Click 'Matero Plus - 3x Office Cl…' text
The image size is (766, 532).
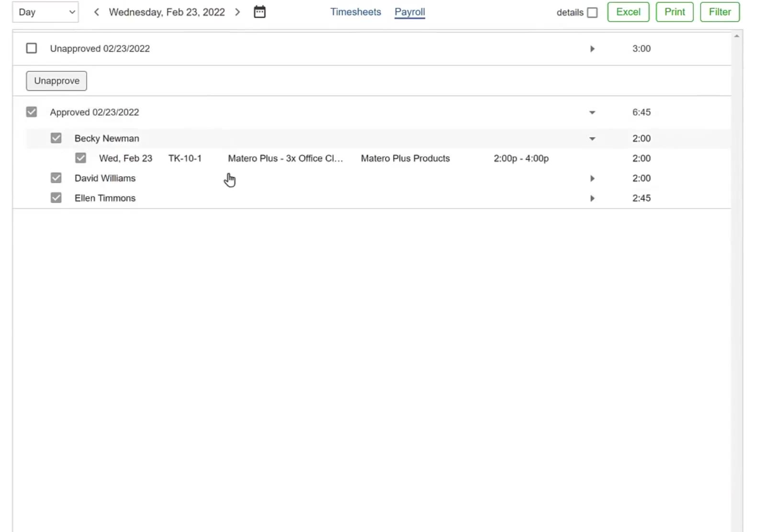[x=285, y=158]
